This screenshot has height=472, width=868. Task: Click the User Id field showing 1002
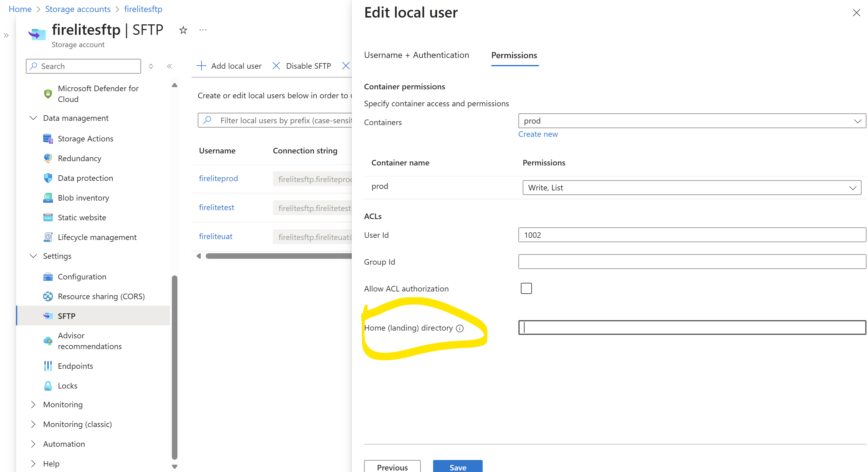pyautogui.click(x=692, y=235)
